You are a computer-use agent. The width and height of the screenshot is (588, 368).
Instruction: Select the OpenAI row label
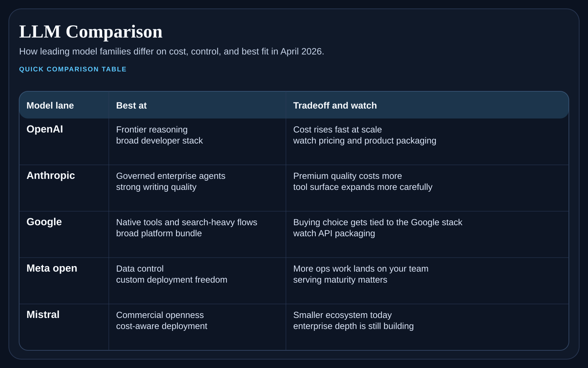click(x=45, y=129)
